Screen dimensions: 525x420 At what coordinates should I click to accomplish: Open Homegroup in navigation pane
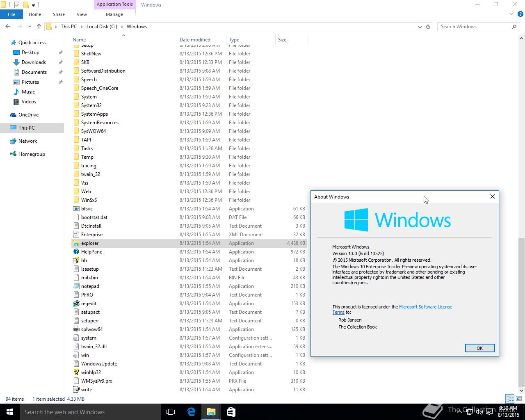[32, 154]
